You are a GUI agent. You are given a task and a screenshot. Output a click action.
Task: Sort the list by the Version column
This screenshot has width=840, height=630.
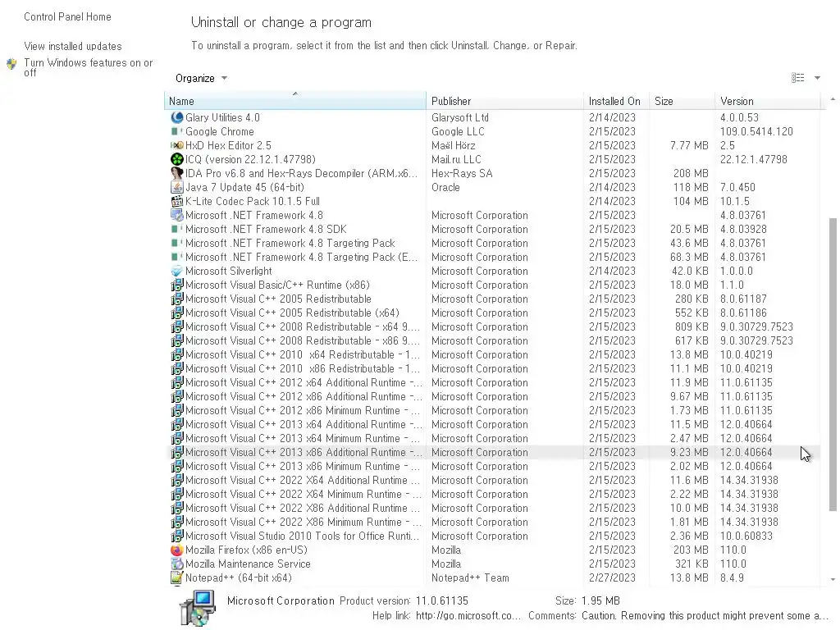tap(768, 101)
